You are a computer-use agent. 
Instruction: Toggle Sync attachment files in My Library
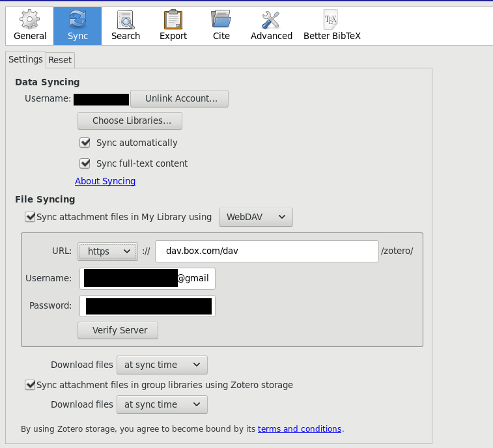[30, 217]
